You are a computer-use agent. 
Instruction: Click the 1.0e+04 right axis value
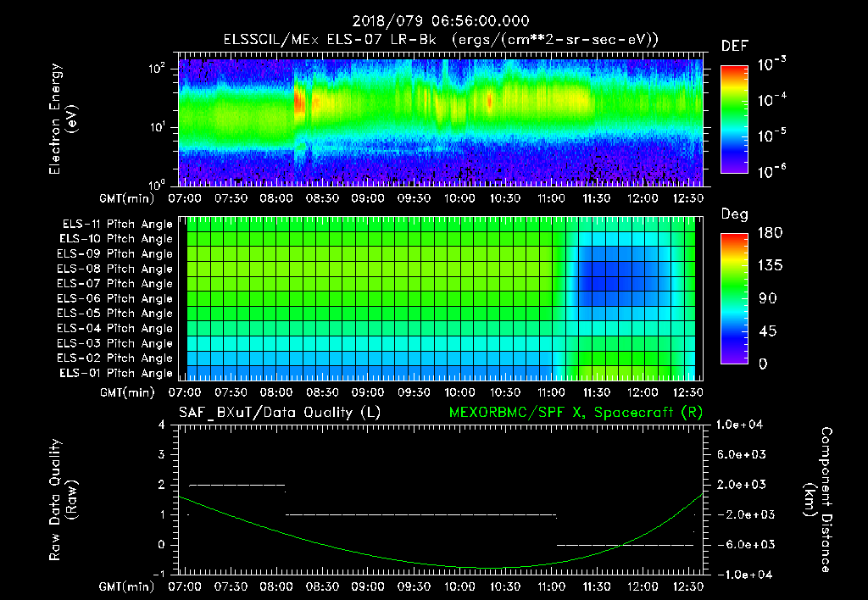(739, 425)
